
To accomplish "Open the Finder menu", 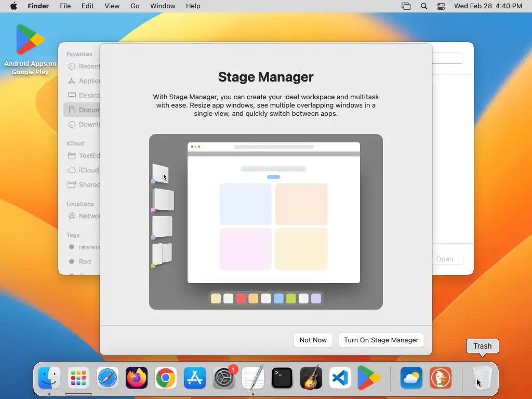I will 38,6.
